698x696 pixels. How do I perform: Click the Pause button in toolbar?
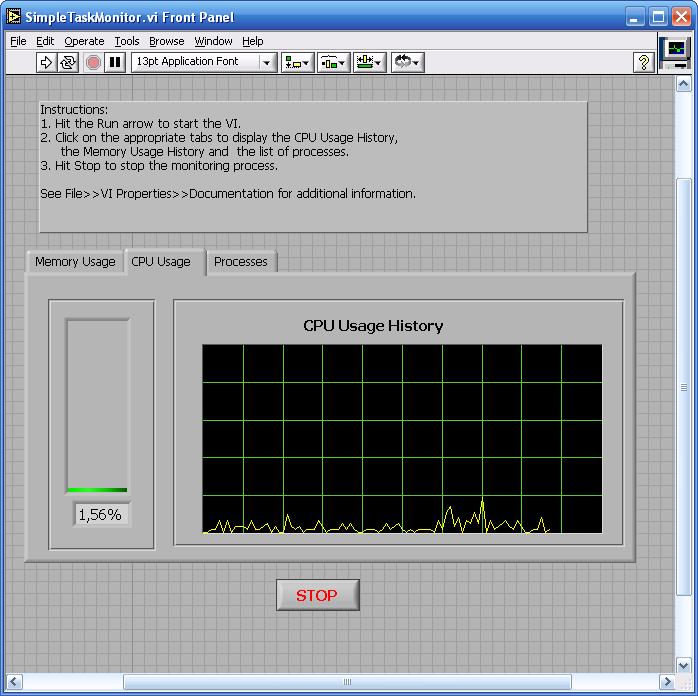click(x=115, y=62)
